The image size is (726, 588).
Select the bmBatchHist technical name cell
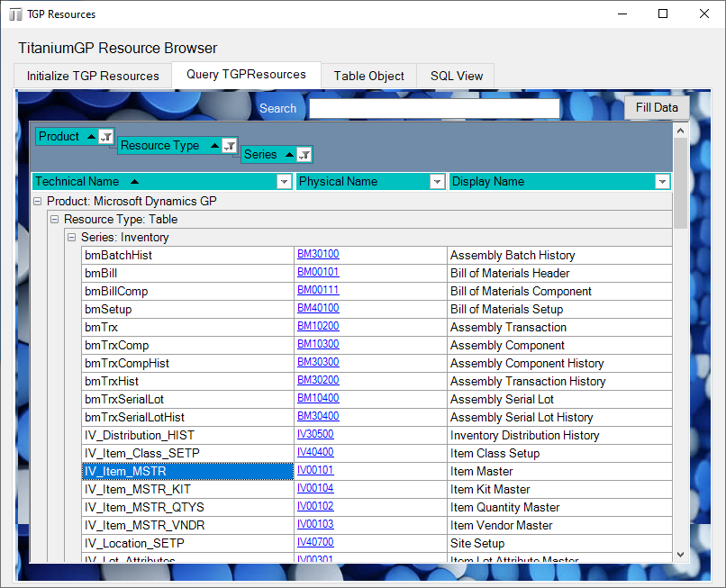coord(187,255)
